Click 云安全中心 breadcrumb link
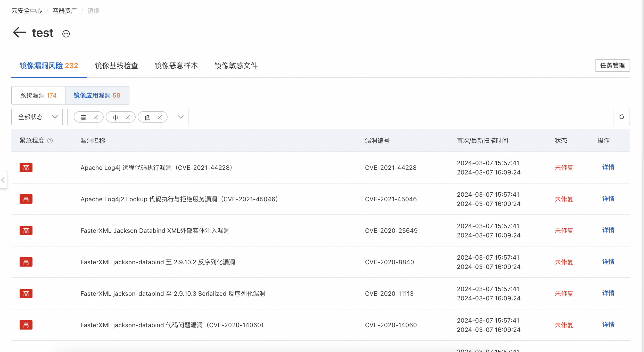This screenshot has height=352, width=644. click(x=27, y=11)
